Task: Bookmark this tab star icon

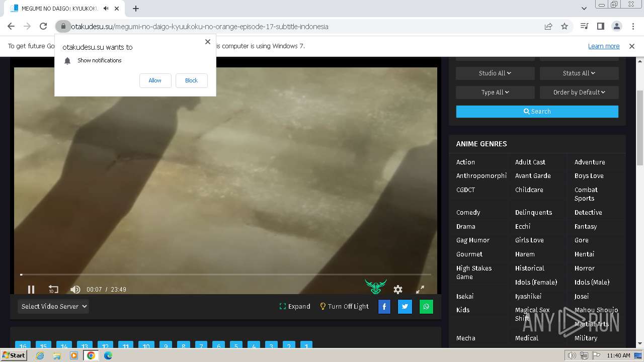Action: (x=565, y=26)
